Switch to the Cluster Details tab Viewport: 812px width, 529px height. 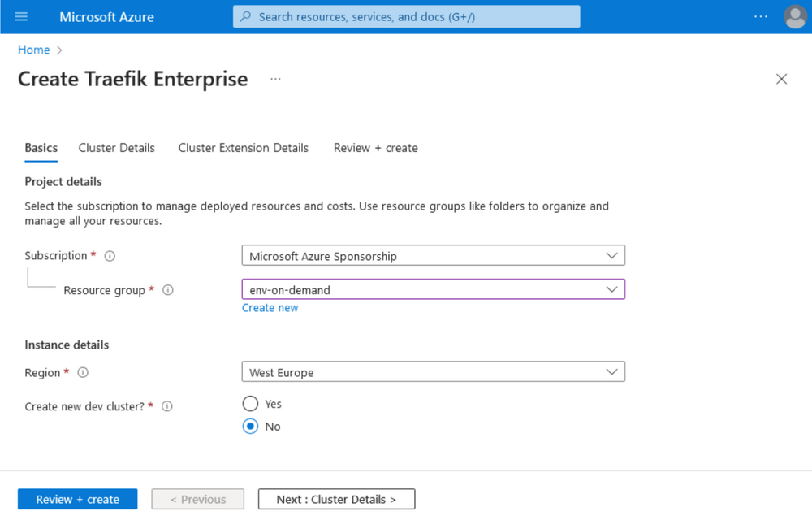(116, 148)
